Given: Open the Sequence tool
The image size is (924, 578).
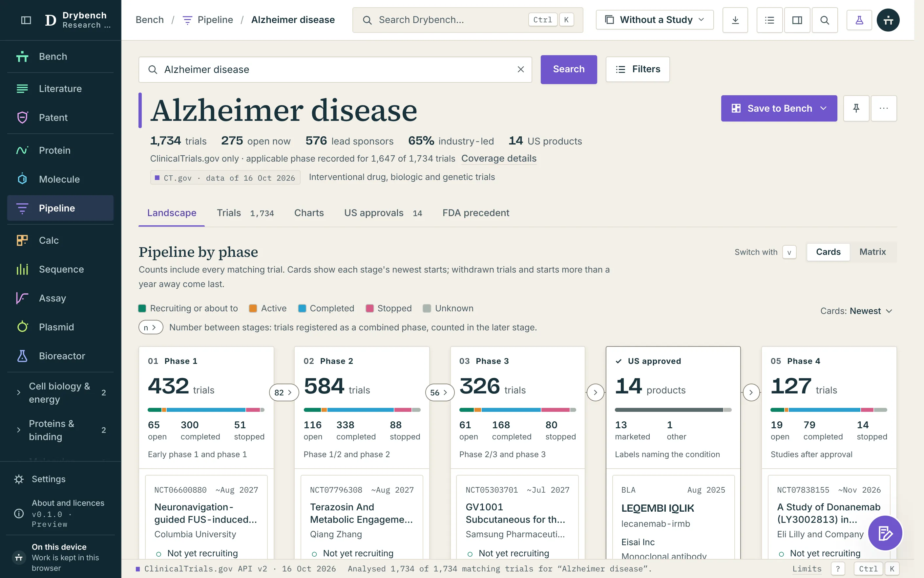Looking at the screenshot, I should tap(60, 270).
